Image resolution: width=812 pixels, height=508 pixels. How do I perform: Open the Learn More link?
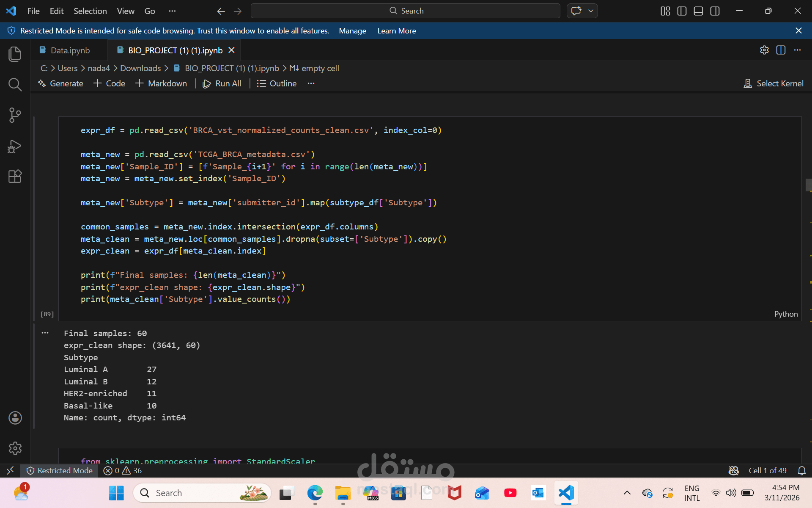(x=396, y=31)
